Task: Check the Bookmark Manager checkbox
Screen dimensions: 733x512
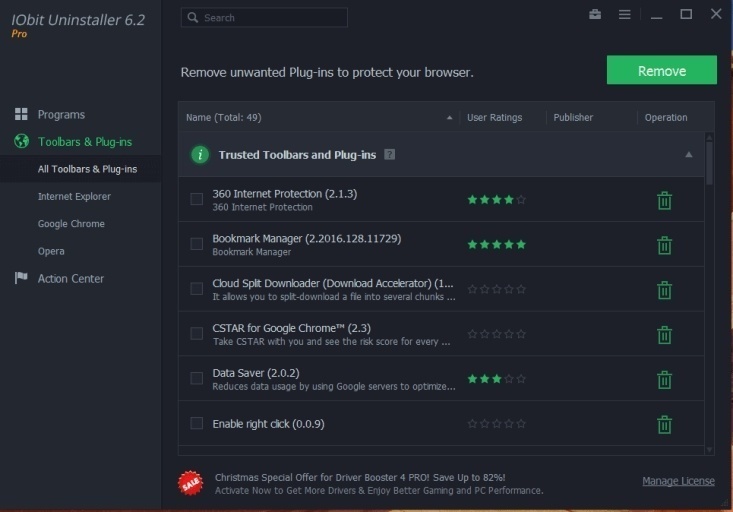Action: 196,244
